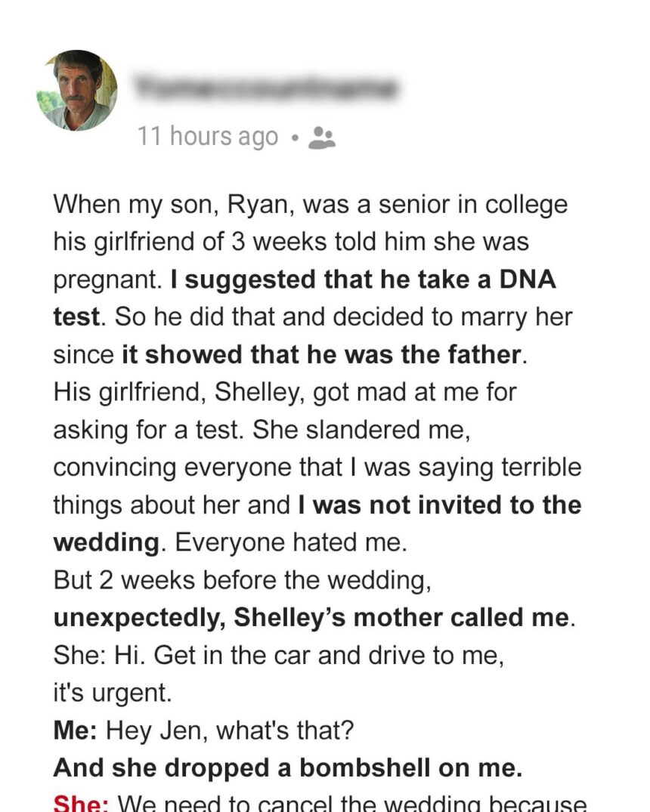Click bold text "I suggested that he take a DNA"

[x=363, y=279]
